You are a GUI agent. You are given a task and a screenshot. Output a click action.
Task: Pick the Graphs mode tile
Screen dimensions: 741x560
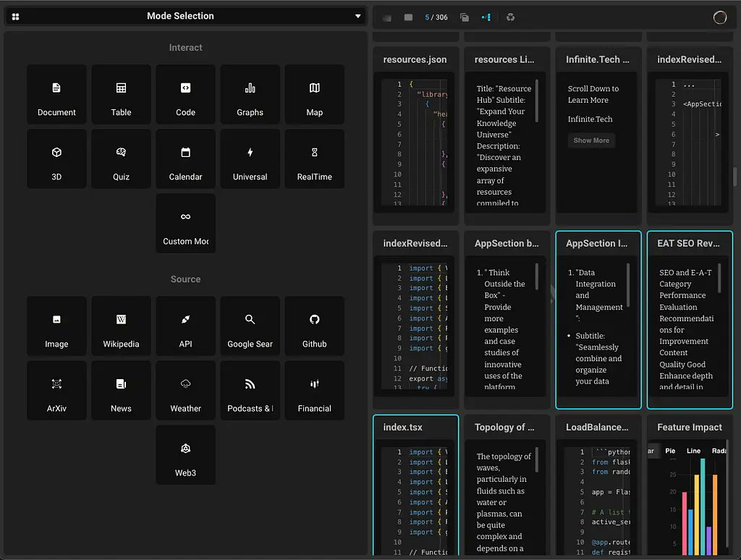click(x=250, y=95)
